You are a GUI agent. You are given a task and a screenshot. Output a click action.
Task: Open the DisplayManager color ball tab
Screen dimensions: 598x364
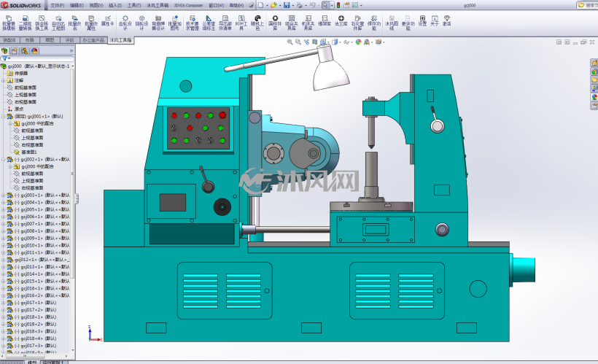click(34, 51)
